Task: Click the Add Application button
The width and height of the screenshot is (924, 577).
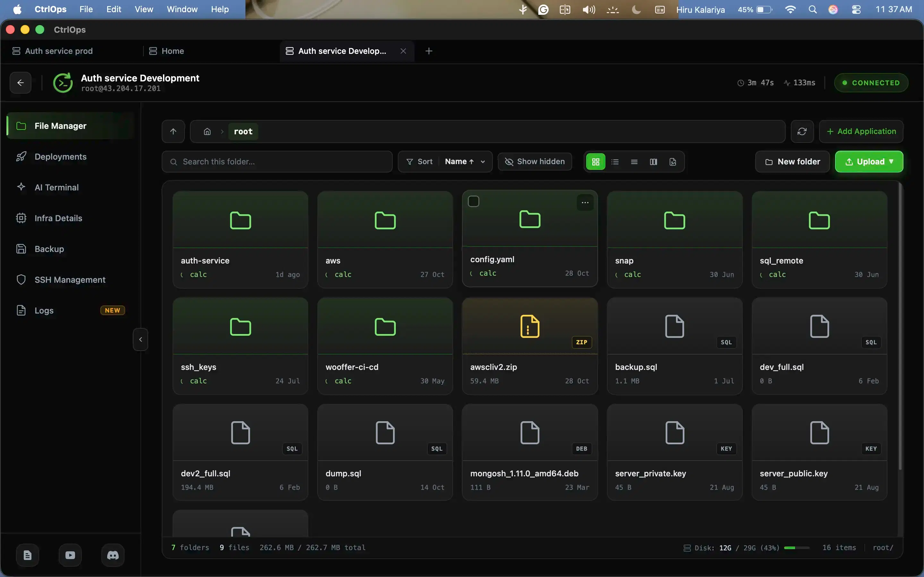Action: point(861,131)
